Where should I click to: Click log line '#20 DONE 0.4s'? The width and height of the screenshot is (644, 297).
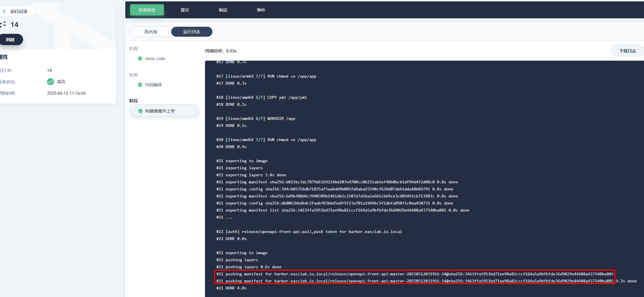231,147
